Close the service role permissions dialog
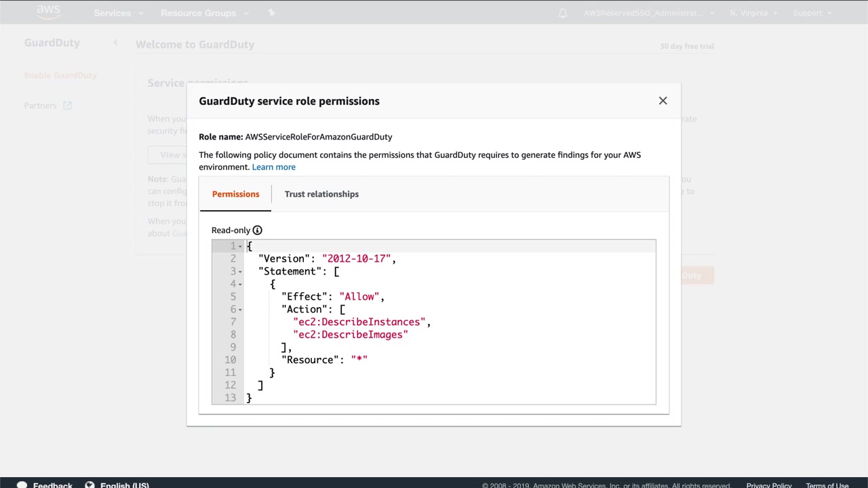The width and height of the screenshot is (868, 488). pyautogui.click(x=663, y=101)
